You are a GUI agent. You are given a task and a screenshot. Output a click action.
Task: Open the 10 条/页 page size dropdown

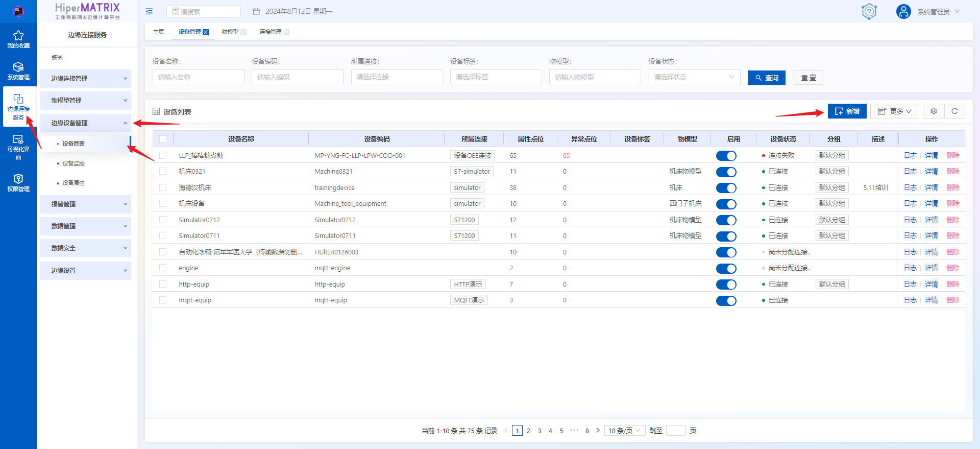(625, 431)
